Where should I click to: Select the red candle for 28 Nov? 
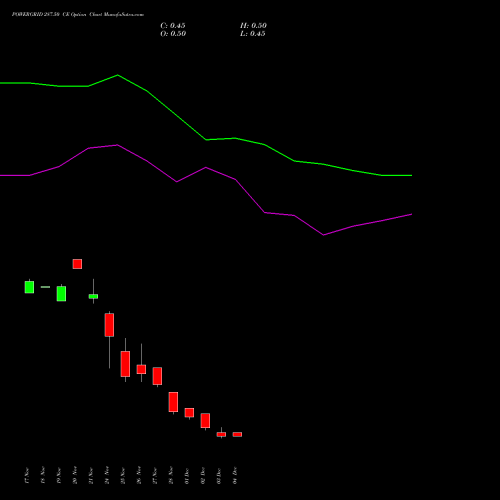click(173, 402)
